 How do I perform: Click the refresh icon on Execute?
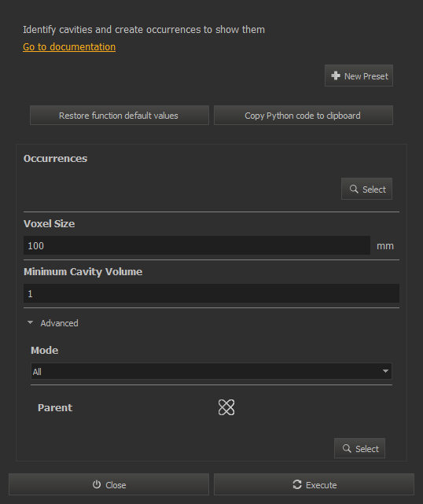click(297, 484)
